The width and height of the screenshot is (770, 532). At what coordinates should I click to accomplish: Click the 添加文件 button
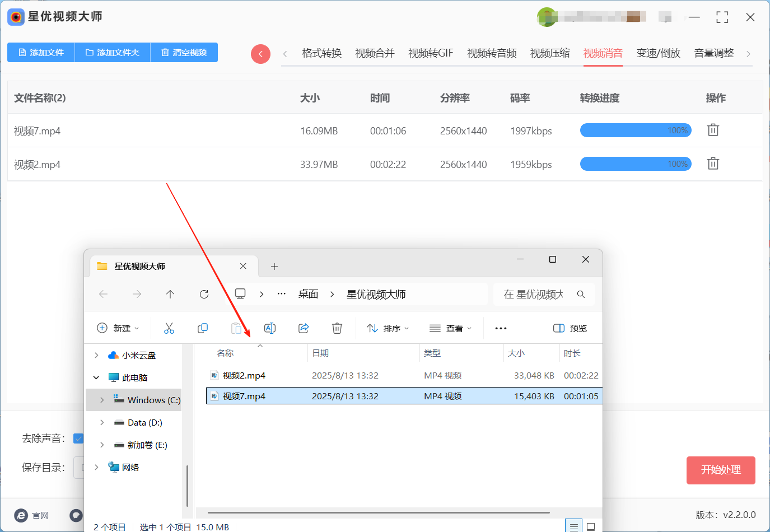41,52
